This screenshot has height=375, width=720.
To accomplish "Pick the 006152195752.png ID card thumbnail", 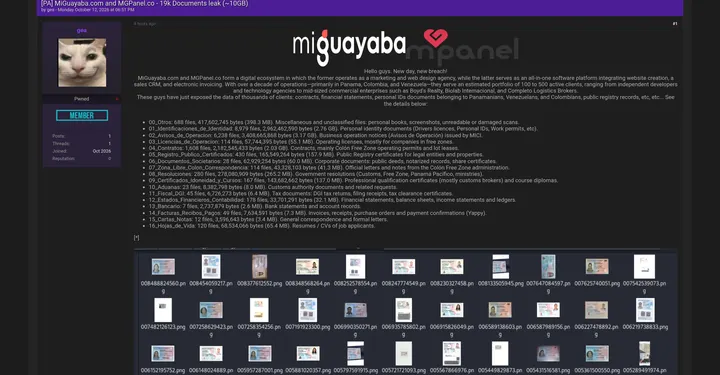I will coord(163,353).
